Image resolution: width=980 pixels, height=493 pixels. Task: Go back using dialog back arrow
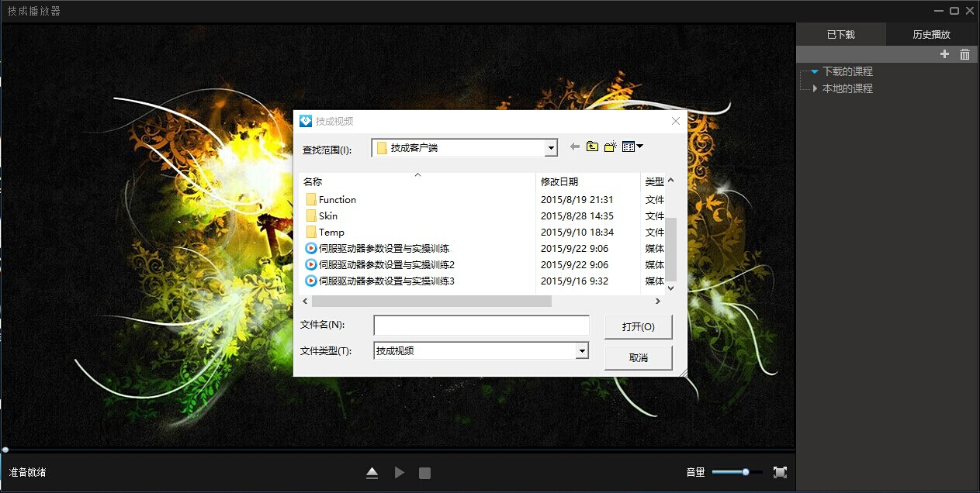tap(574, 147)
